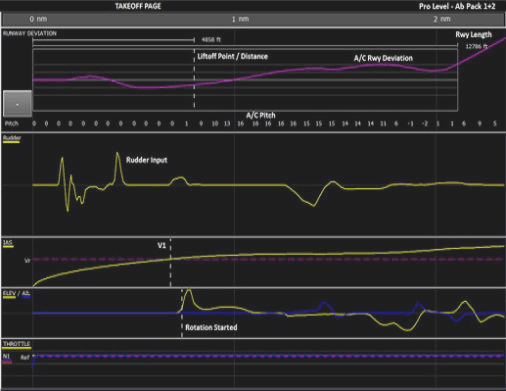Select the IAS legend label
This screenshot has height=391, width=506.
coord(8,242)
